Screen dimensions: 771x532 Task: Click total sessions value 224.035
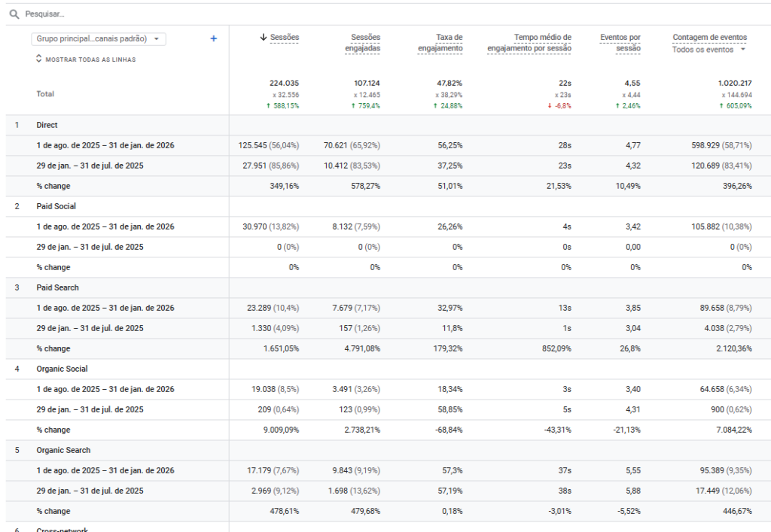pyautogui.click(x=284, y=84)
